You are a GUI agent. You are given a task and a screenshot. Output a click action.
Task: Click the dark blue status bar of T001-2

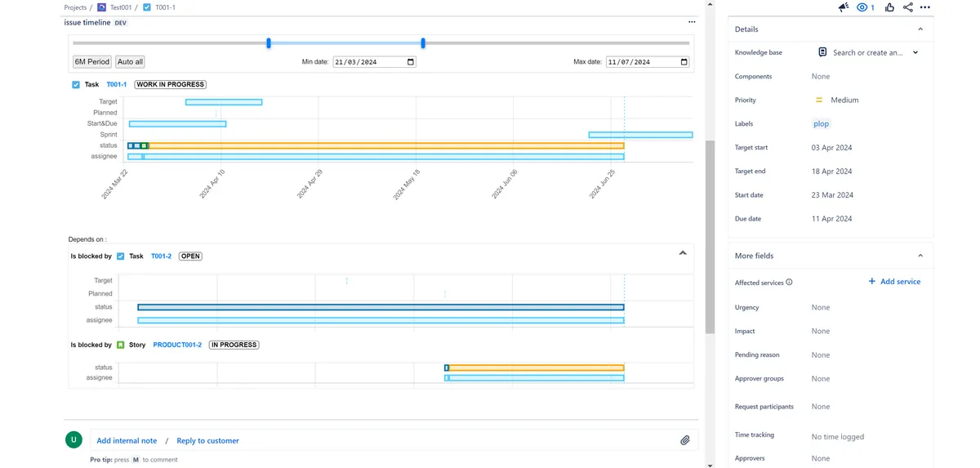[x=381, y=307]
